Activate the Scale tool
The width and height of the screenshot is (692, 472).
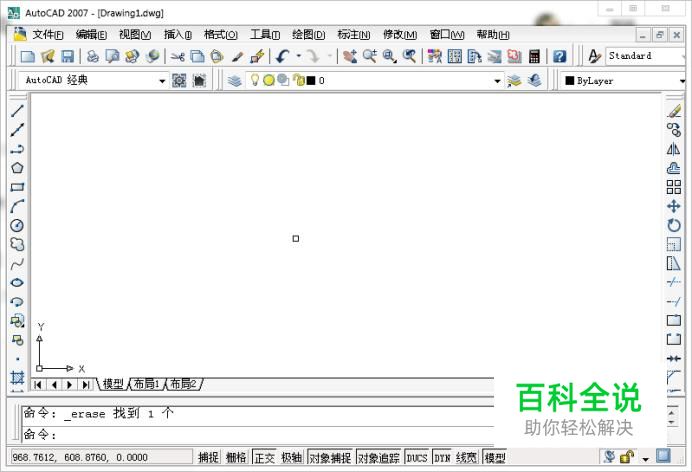click(673, 244)
